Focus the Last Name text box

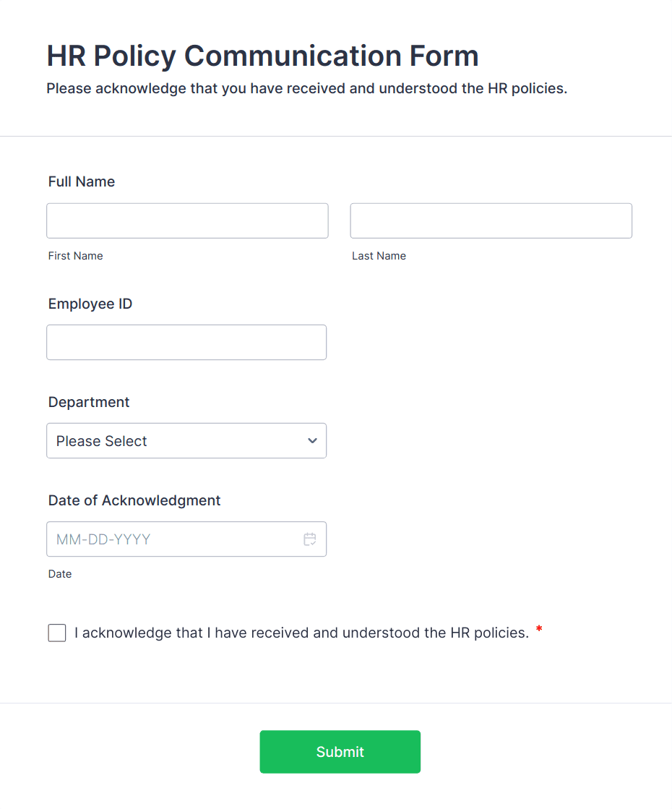491,221
